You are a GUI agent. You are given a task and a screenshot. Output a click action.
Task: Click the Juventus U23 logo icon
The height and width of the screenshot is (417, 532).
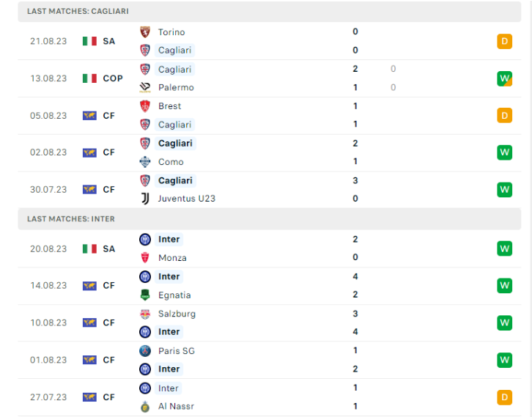click(x=144, y=199)
